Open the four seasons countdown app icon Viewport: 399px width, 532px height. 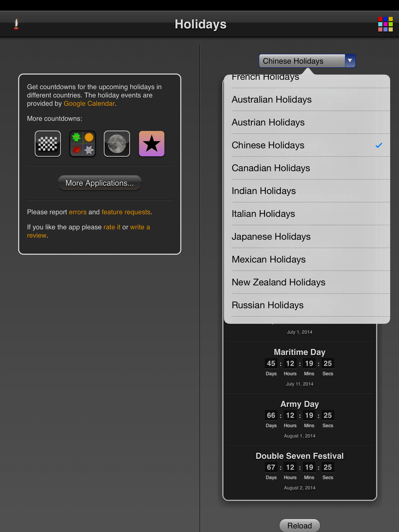[83, 144]
